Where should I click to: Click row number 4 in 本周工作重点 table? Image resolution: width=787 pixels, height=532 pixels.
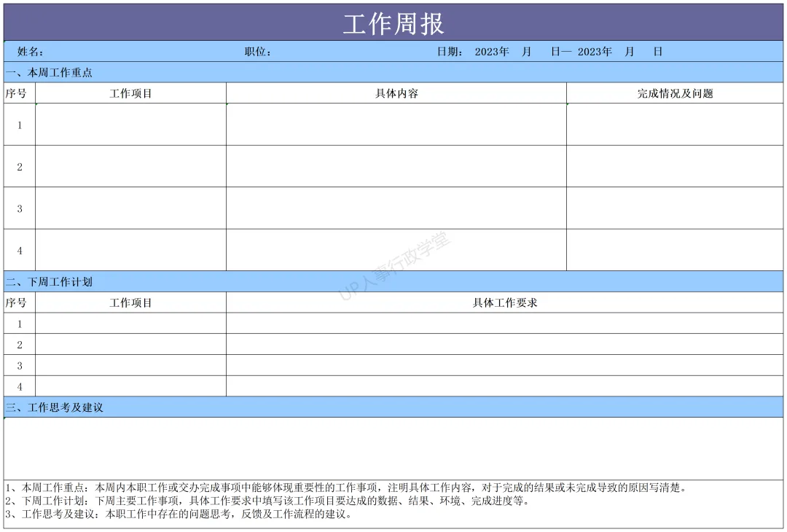tap(20, 251)
